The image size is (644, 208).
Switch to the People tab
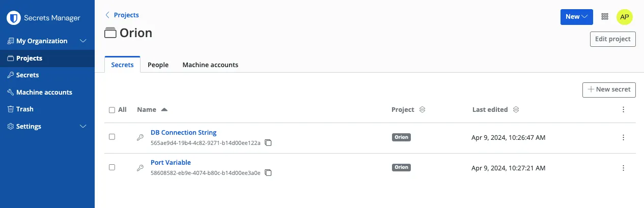point(158,65)
